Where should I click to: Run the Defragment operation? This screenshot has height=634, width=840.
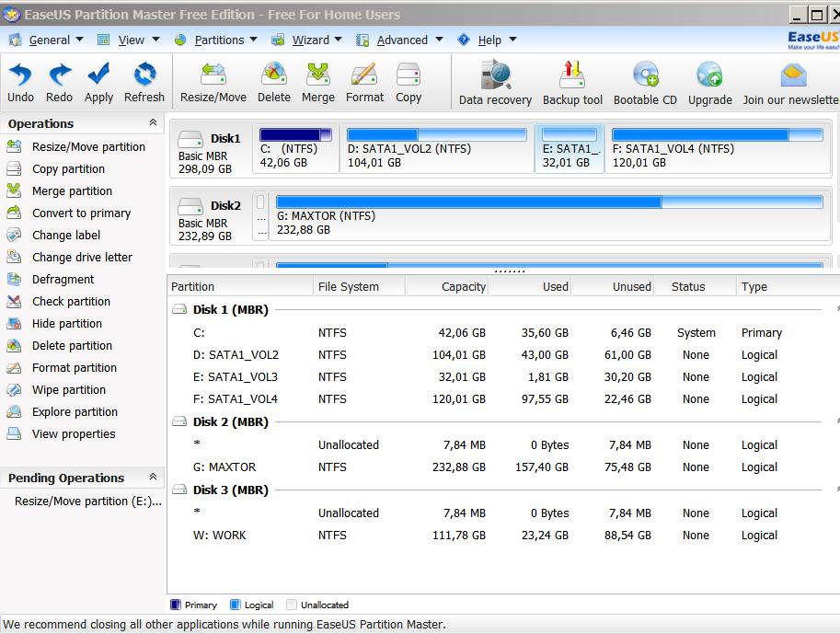coord(51,279)
